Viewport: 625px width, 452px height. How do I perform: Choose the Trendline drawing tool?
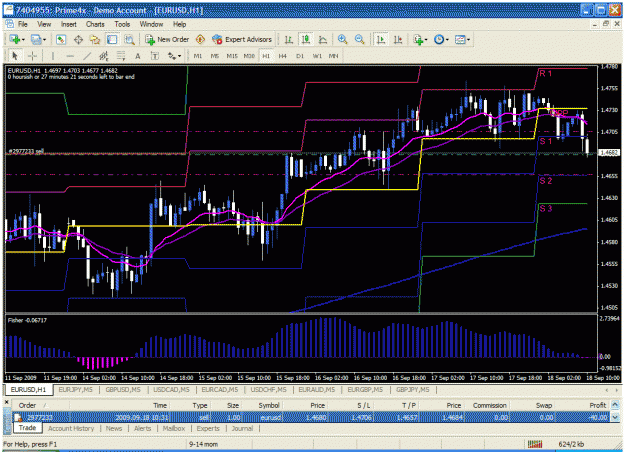click(87, 56)
